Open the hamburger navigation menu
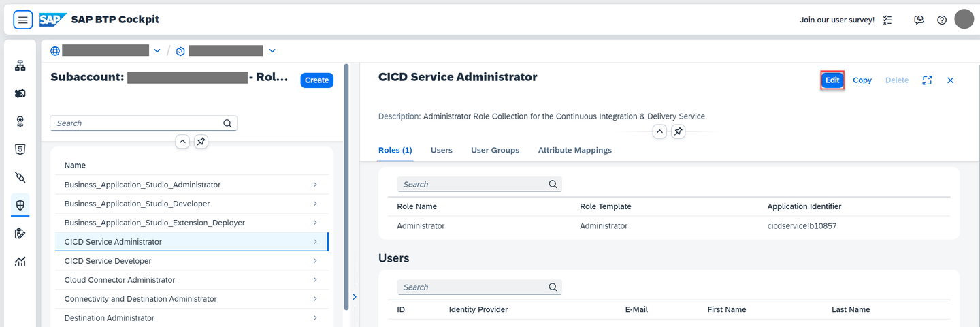980x327 pixels. point(23,20)
